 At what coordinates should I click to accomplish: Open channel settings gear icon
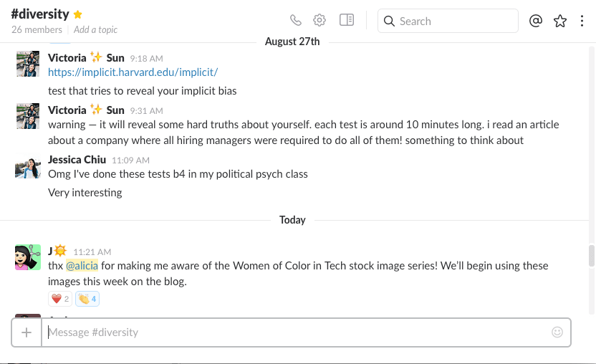pos(319,20)
